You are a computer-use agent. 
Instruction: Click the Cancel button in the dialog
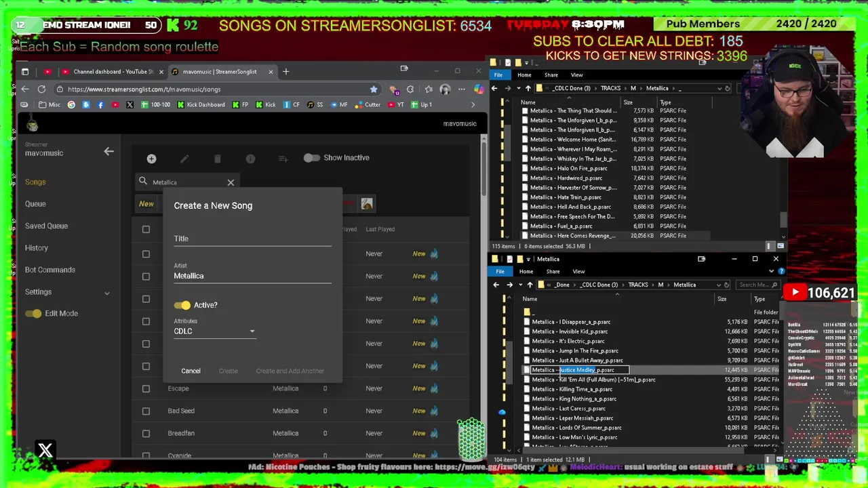coord(191,371)
